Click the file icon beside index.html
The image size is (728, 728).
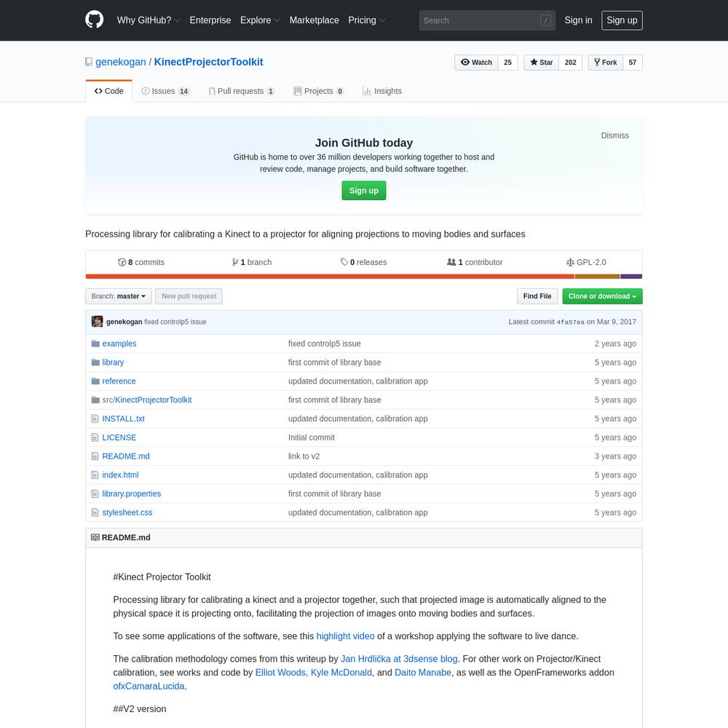pos(95,475)
